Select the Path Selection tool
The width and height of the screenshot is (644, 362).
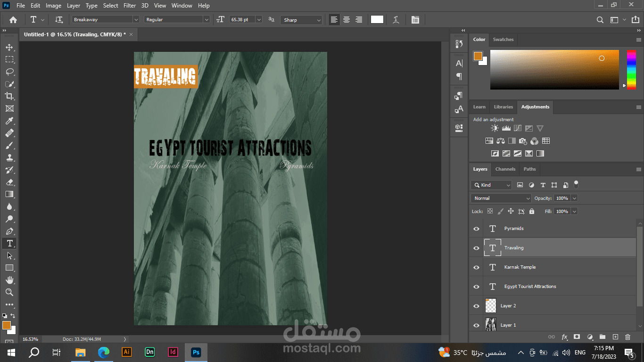[x=9, y=255]
